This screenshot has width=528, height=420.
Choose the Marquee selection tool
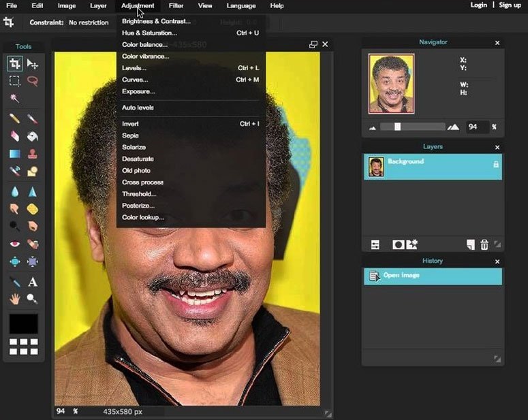point(15,81)
